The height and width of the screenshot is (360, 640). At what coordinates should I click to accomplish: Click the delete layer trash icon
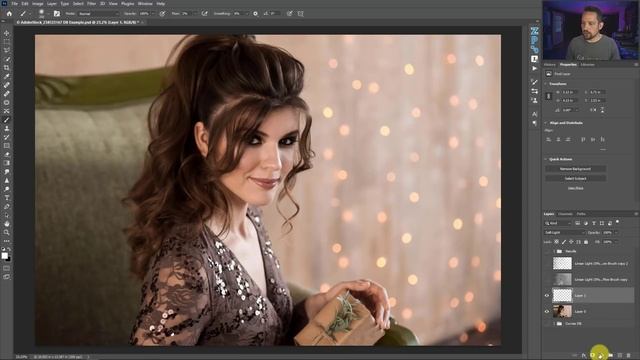(x=629, y=356)
